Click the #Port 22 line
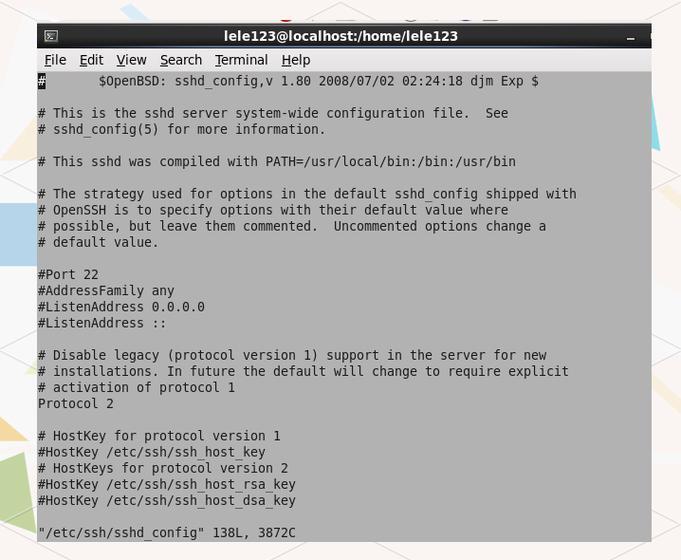The image size is (681, 560). (x=68, y=275)
